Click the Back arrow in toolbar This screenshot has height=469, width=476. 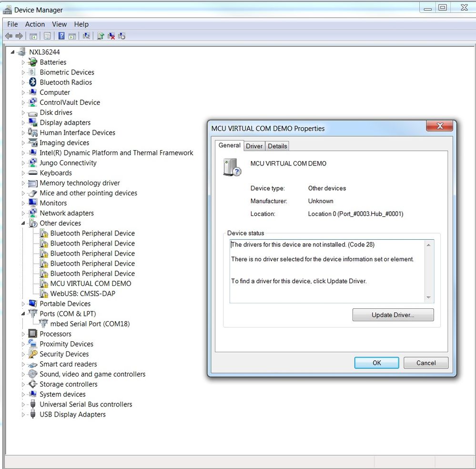tap(9, 36)
